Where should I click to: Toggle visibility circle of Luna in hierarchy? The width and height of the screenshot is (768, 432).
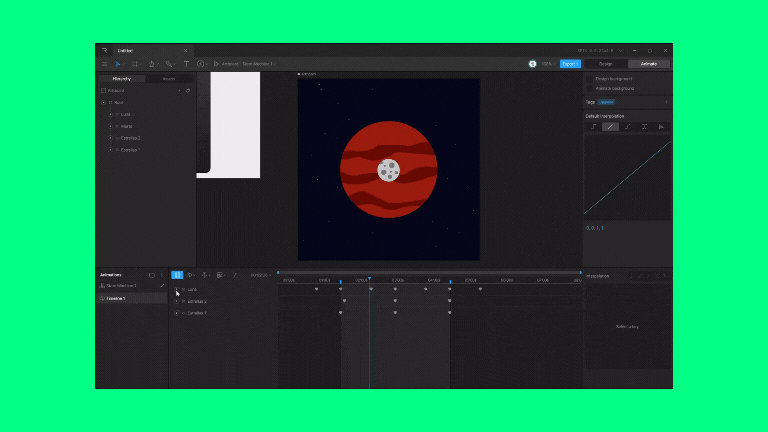point(111,114)
